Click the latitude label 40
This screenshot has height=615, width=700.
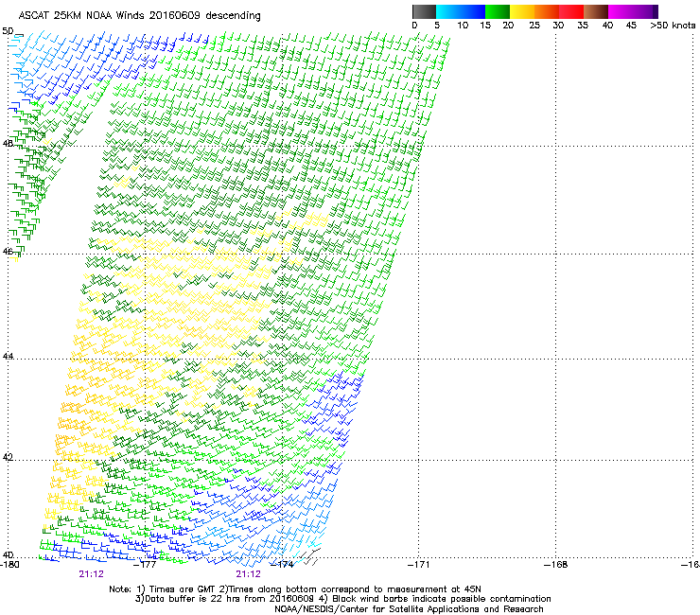(8, 554)
